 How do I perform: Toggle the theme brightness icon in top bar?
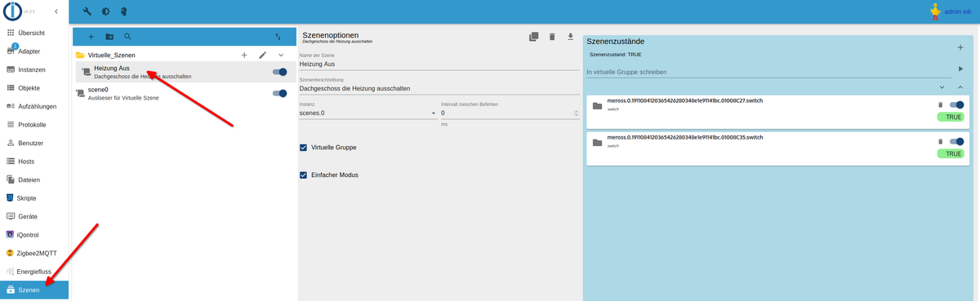[105, 11]
